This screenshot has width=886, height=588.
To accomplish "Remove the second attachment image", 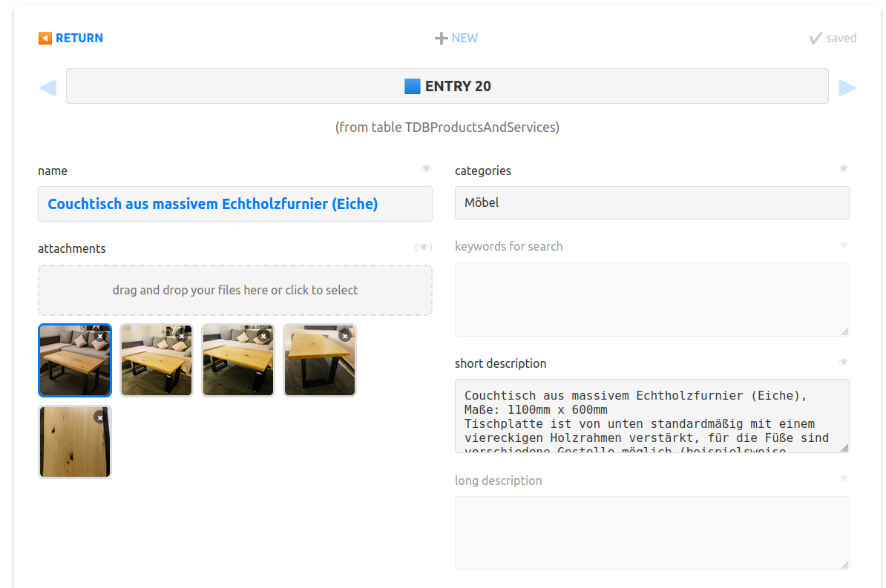I will [x=182, y=336].
